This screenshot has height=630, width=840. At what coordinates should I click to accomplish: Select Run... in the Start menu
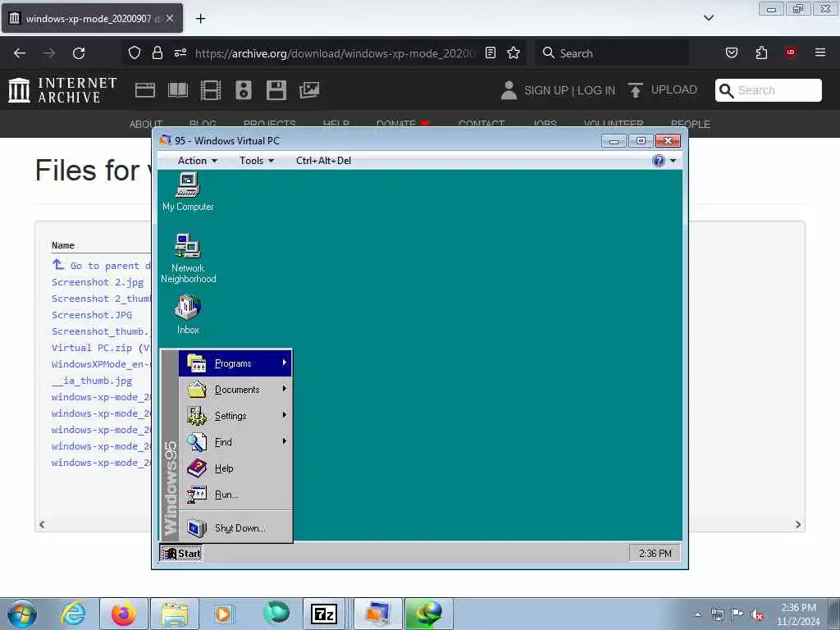coord(235,495)
